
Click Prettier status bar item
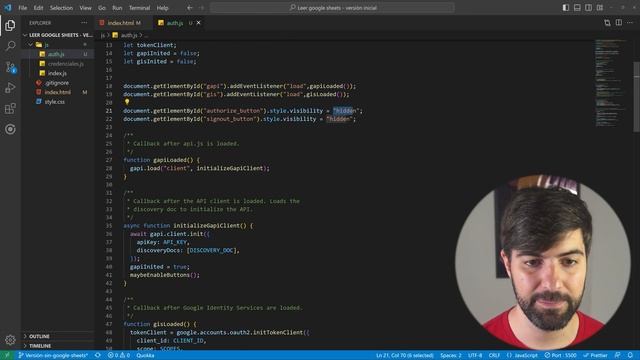coord(596,355)
